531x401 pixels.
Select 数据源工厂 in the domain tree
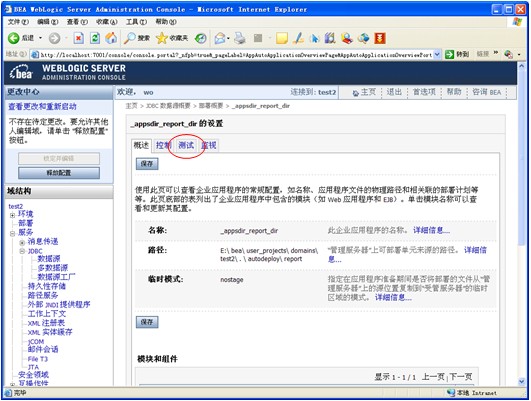pyautogui.click(x=56, y=277)
